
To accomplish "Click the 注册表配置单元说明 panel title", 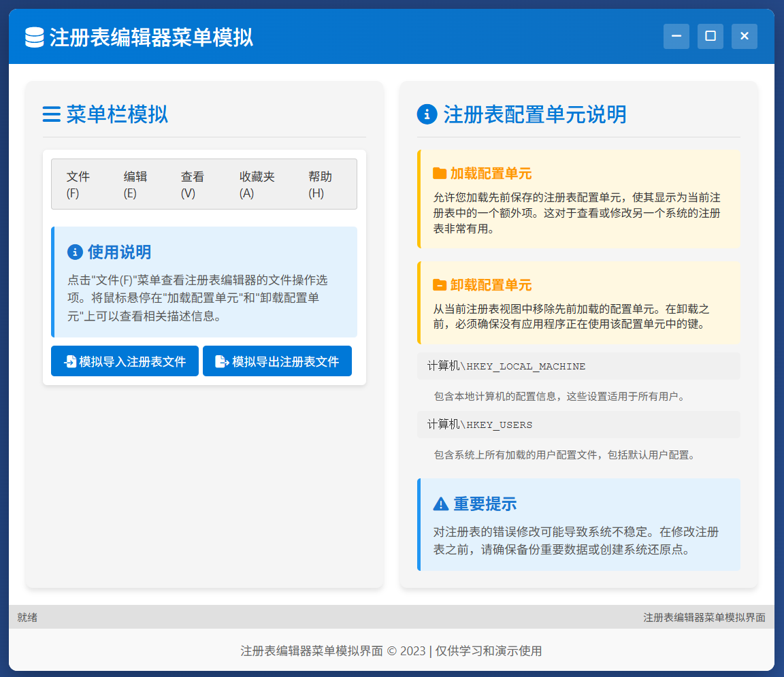I will 534,114.
